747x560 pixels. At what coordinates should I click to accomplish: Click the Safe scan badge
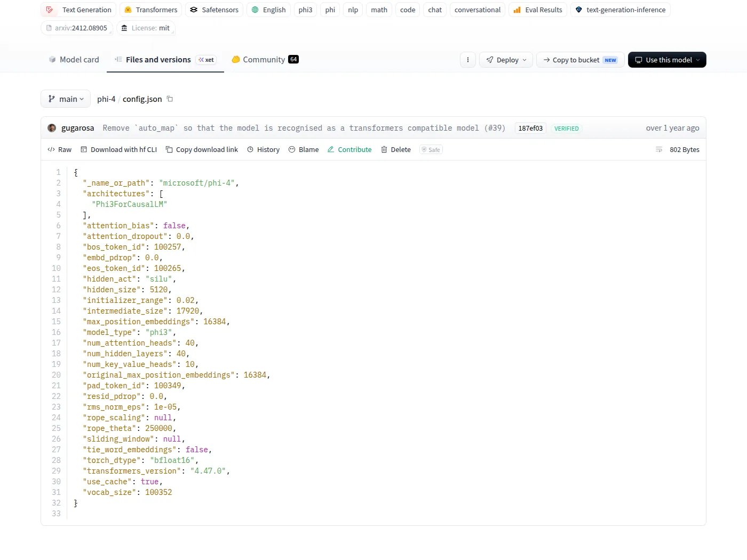point(431,150)
